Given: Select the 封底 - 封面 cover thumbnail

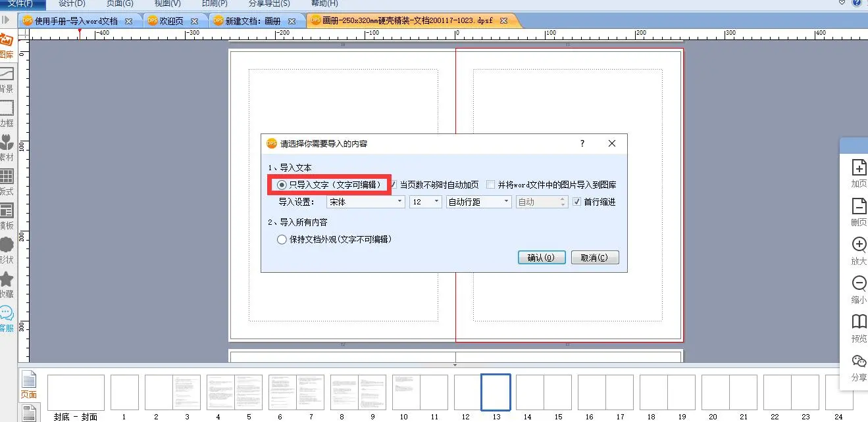Looking at the screenshot, I should tap(76, 392).
